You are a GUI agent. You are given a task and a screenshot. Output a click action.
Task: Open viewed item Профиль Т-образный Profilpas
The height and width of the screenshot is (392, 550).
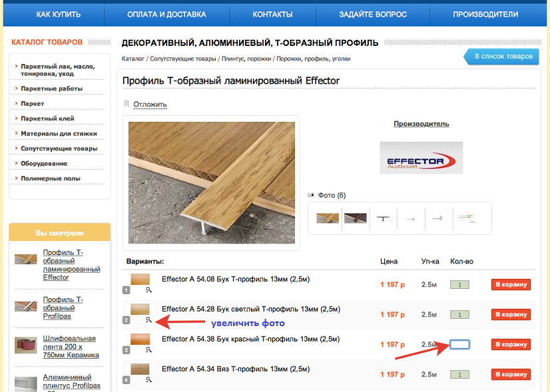point(63,308)
